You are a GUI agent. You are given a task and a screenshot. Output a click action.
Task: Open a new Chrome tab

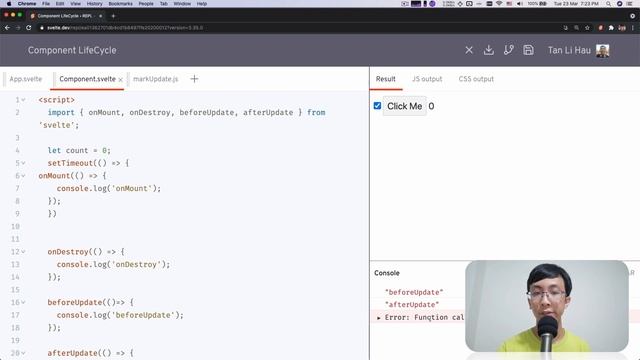click(113, 16)
